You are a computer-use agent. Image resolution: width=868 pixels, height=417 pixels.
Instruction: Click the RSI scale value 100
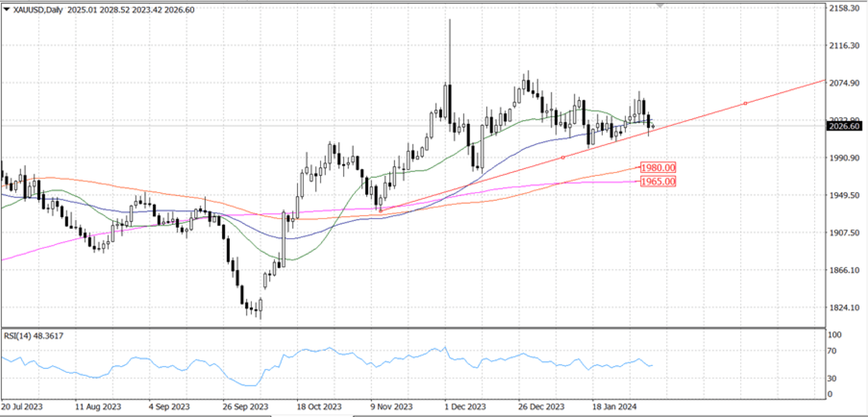[x=835, y=335]
